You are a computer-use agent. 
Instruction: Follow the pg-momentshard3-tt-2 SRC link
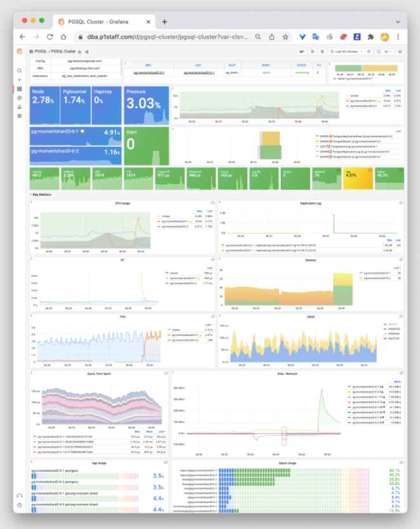149,72
